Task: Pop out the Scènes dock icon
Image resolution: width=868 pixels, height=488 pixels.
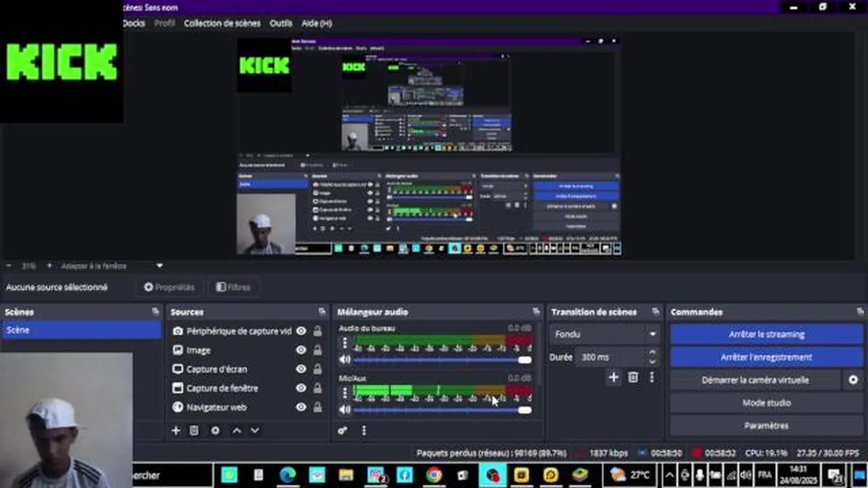Action: 155,312
